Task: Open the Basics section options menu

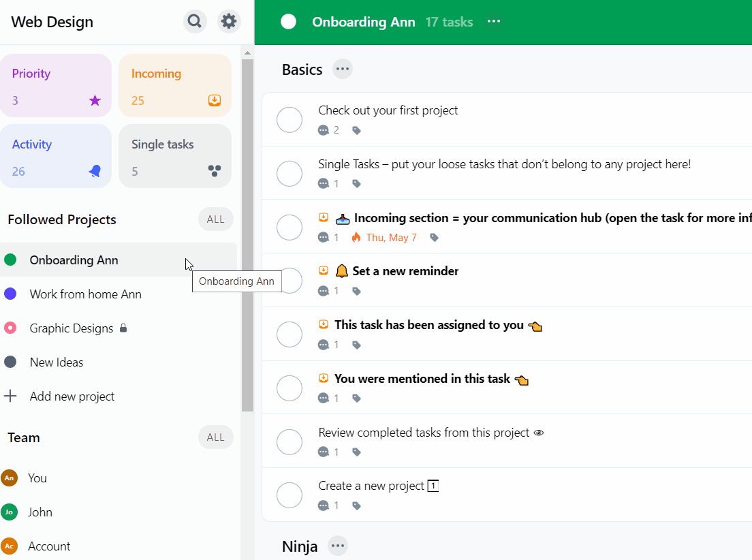Action: (343, 69)
